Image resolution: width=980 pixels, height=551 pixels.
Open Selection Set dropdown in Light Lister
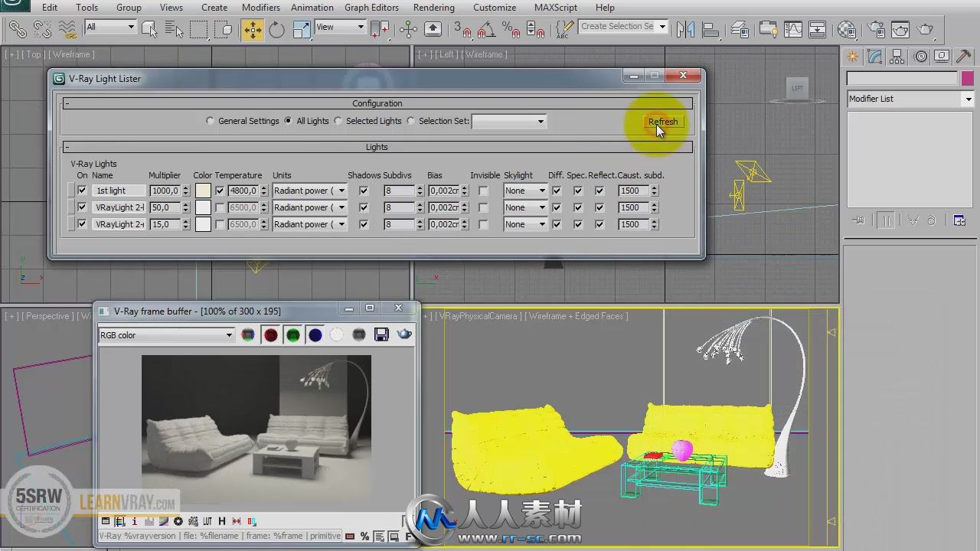coord(509,121)
